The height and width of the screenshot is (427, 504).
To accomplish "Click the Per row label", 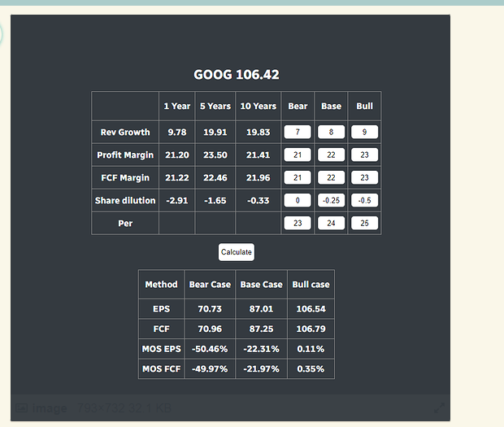I will (125, 223).
